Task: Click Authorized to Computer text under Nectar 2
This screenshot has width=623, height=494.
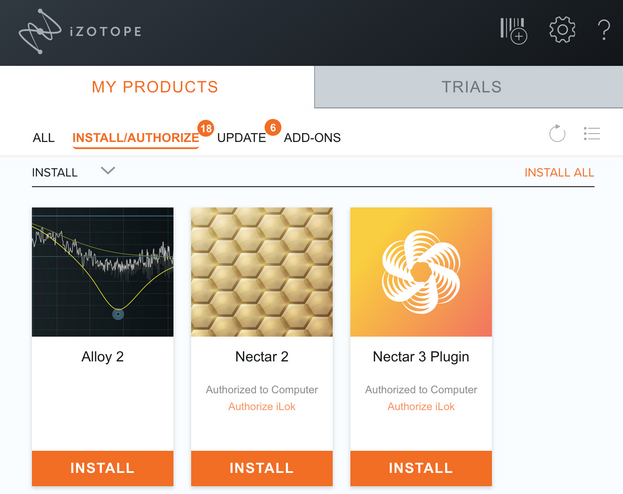Action: 261,390
